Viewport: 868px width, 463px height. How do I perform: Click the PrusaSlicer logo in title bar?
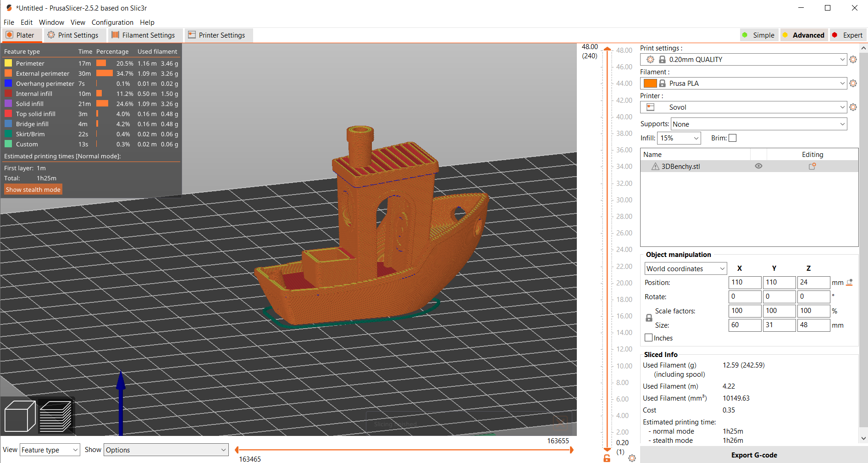point(9,8)
